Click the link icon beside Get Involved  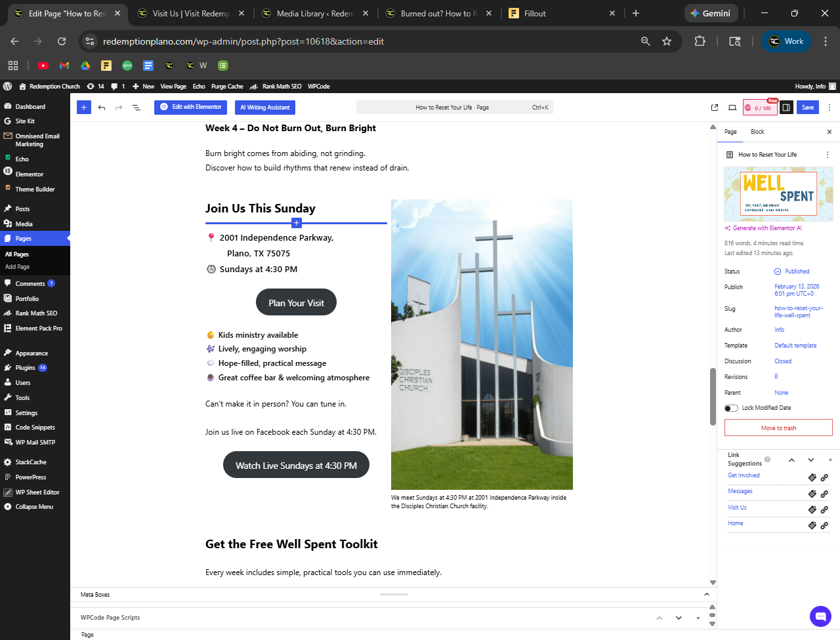point(824,477)
